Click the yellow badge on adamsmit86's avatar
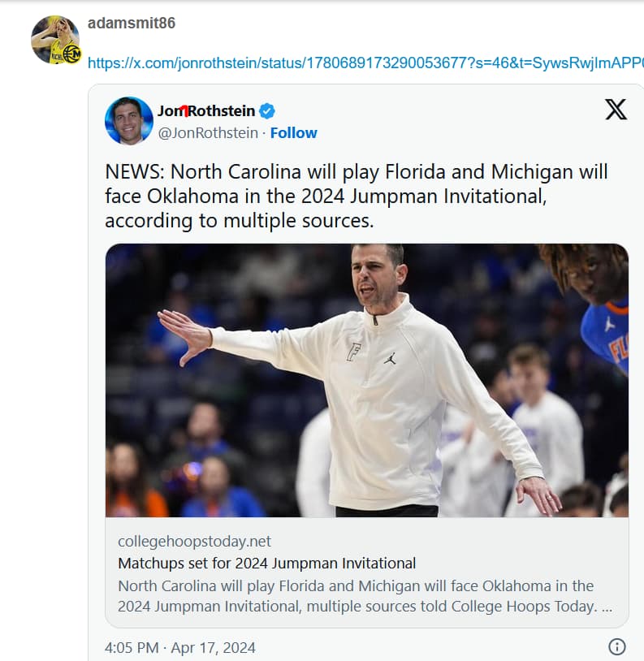Screen dimensions: 644x661 [x=71, y=54]
